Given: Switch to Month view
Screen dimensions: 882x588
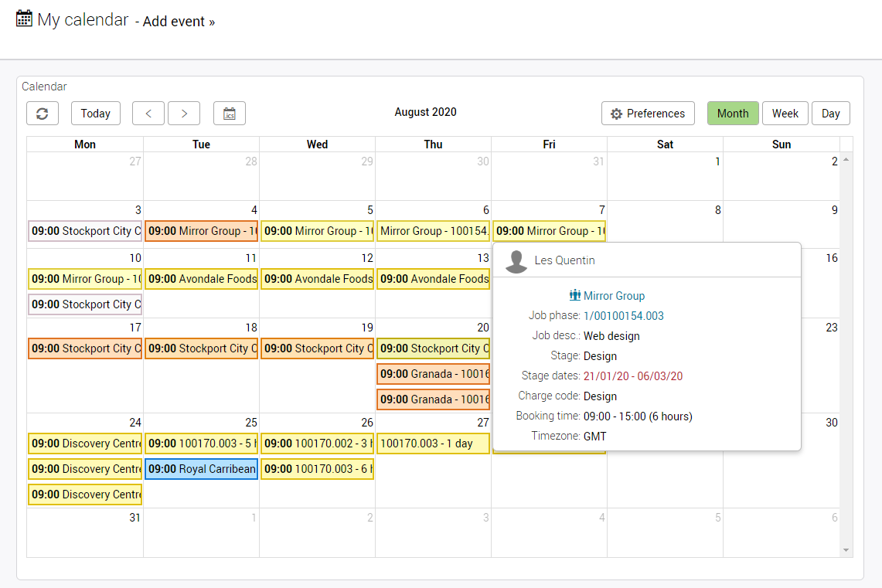Looking at the screenshot, I should tap(732, 114).
